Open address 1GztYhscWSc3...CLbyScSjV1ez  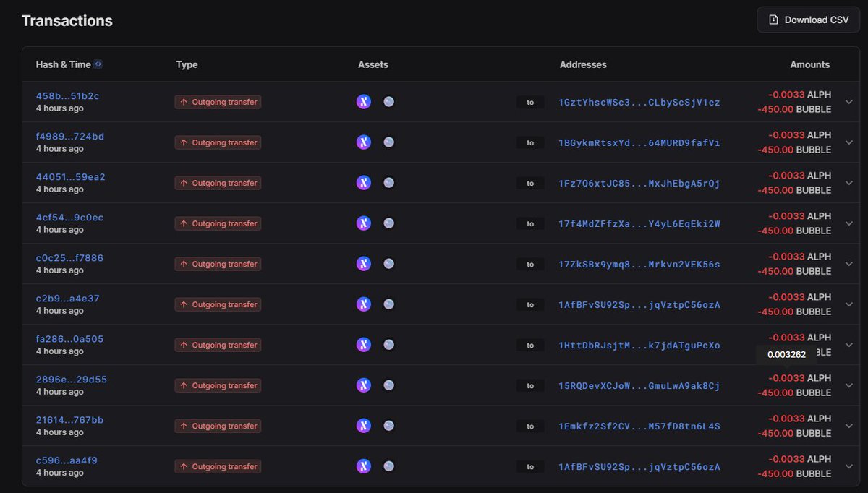[x=639, y=102]
